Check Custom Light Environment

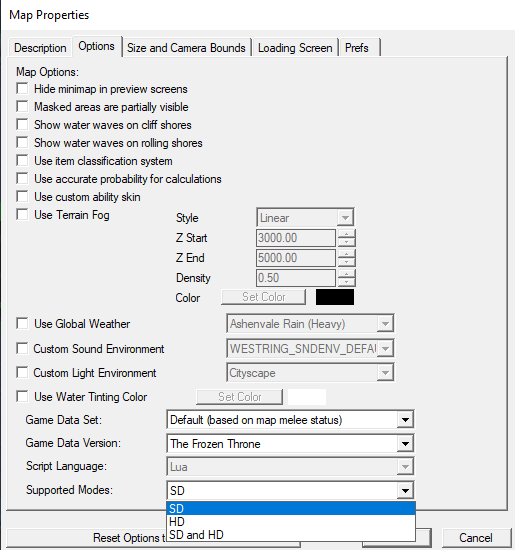22,373
